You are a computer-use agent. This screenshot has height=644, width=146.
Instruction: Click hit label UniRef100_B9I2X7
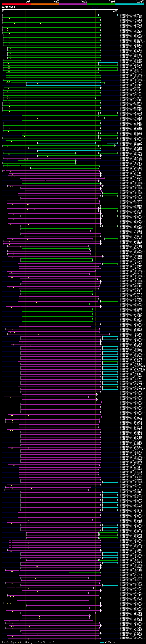131,143
